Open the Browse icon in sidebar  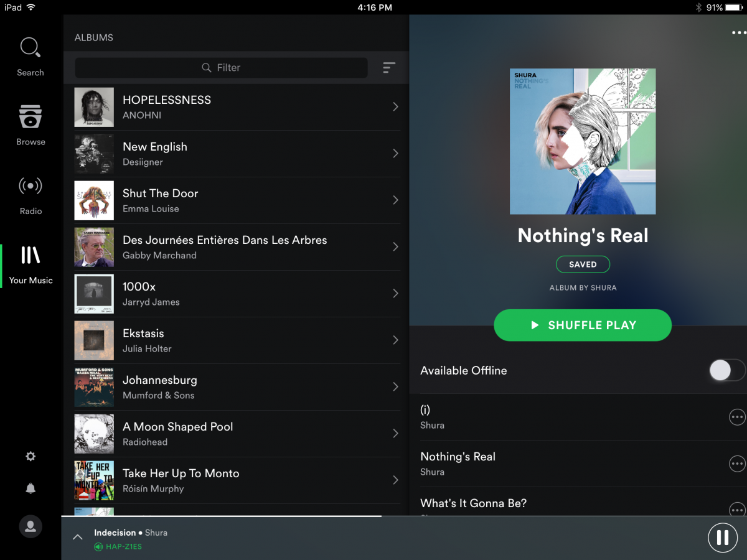pos(31,116)
